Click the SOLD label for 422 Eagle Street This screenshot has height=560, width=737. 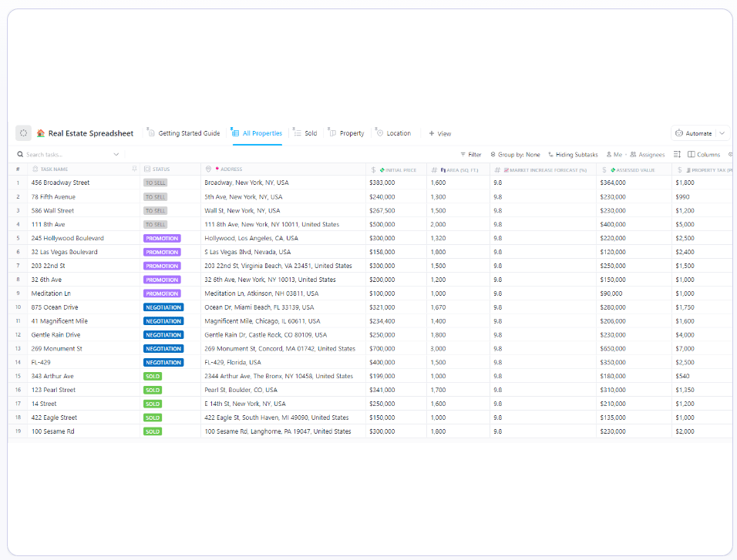click(x=153, y=417)
